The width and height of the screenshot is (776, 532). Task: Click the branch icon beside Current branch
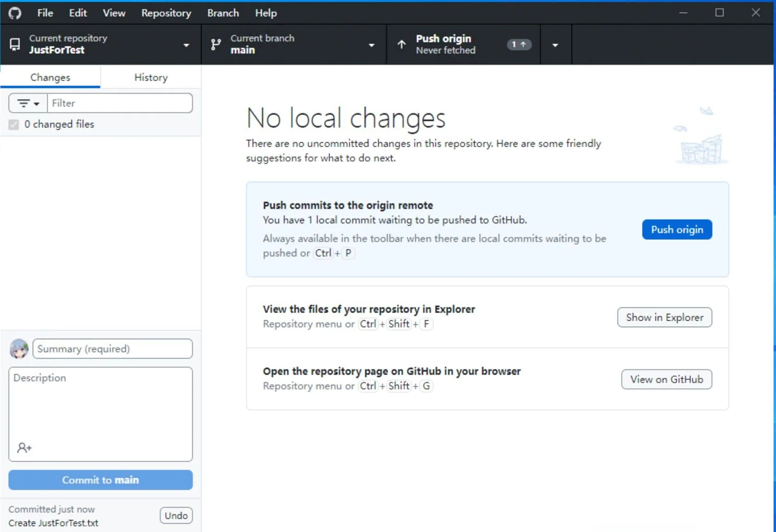(215, 45)
